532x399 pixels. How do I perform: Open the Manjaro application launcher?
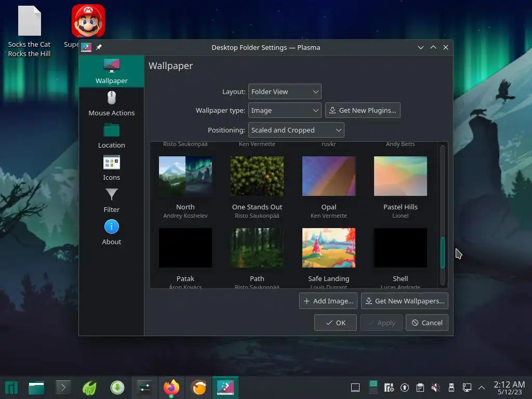tap(11, 388)
